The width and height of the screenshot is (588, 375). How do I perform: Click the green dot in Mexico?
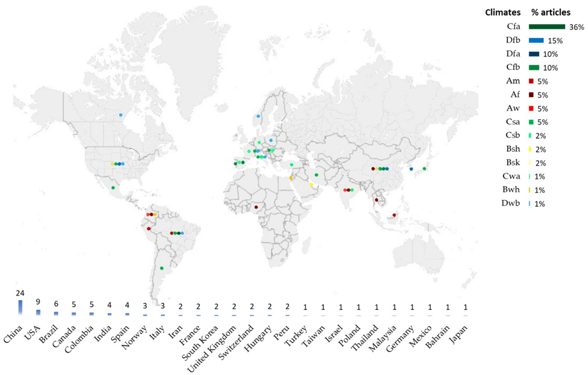(113, 188)
